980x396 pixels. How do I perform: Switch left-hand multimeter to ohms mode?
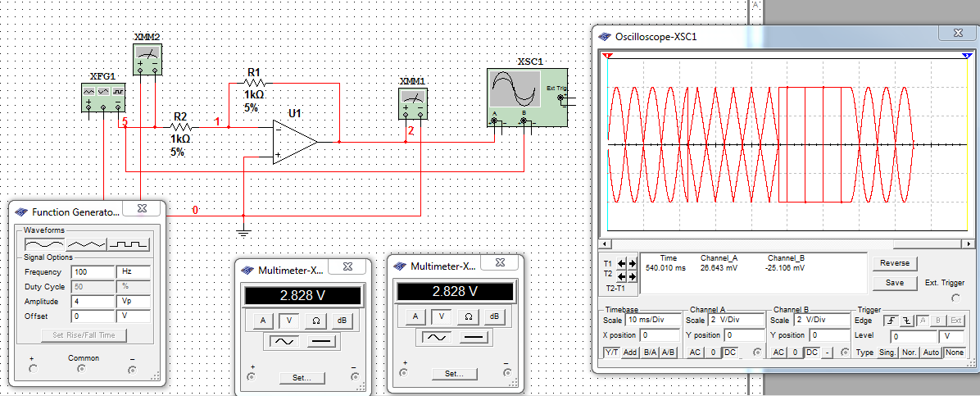pyautogui.click(x=315, y=321)
